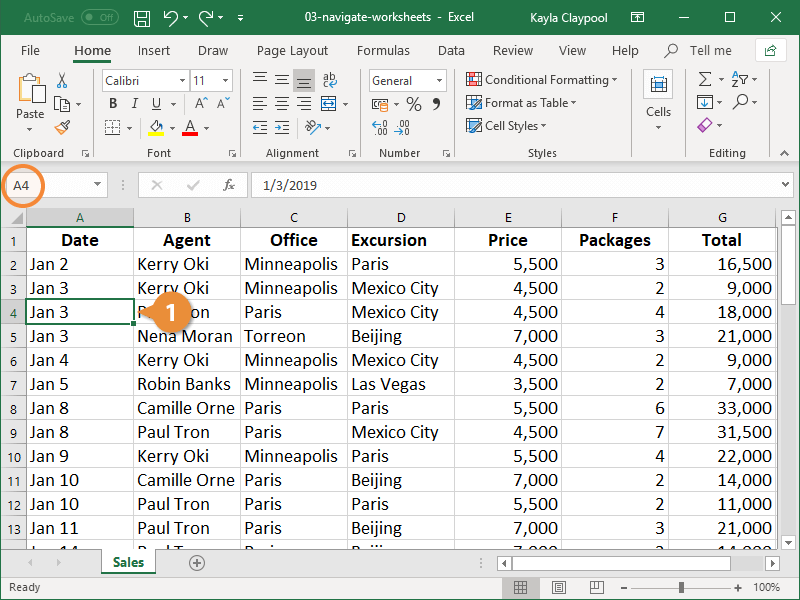Add a new sheet with plus button
The width and height of the screenshot is (800, 600).
[197, 563]
